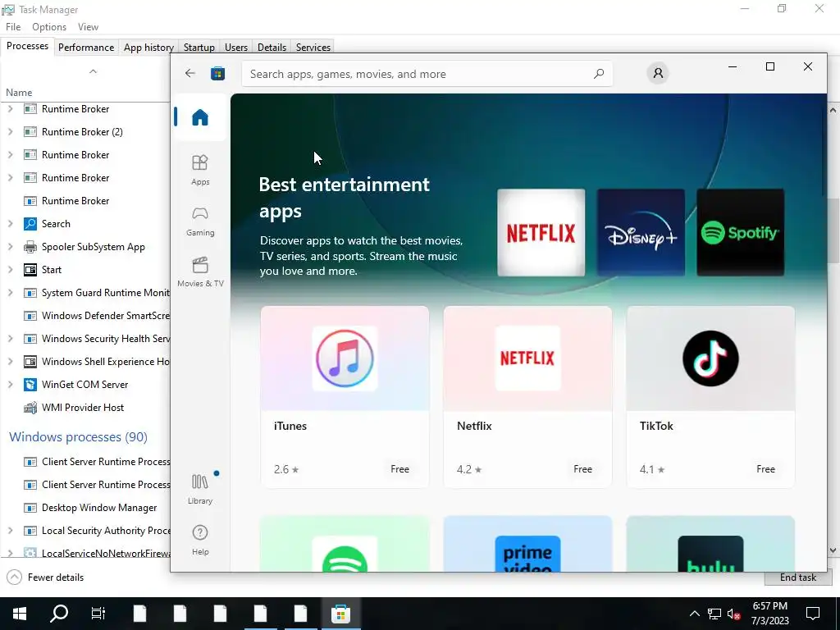
Task: Open Spotify tile in hero banner
Action: tap(741, 232)
